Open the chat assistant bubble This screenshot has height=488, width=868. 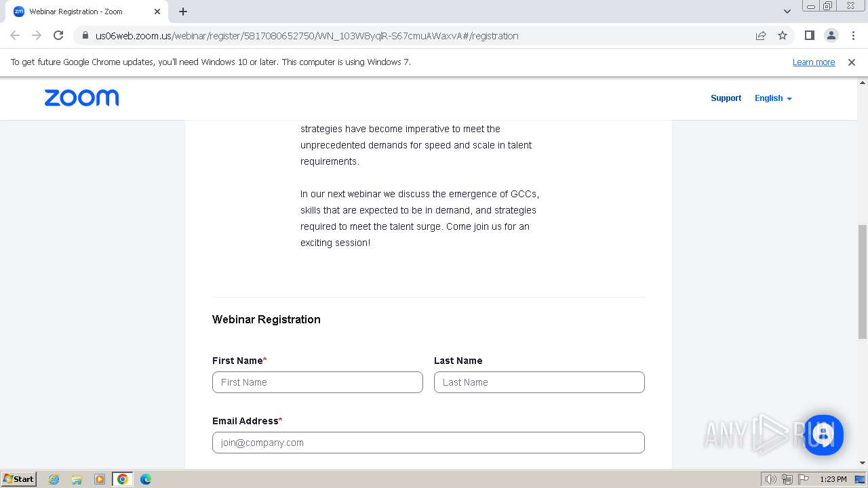point(823,434)
